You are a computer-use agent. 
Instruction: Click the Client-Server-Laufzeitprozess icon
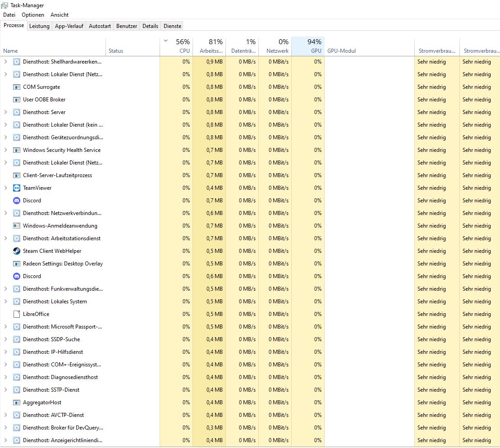17,175
